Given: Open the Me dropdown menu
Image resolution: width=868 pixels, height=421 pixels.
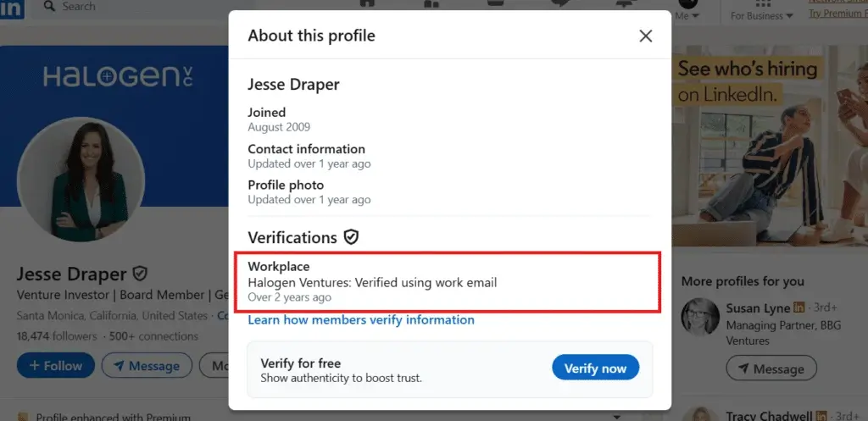Looking at the screenshot, I should (687, 11).
